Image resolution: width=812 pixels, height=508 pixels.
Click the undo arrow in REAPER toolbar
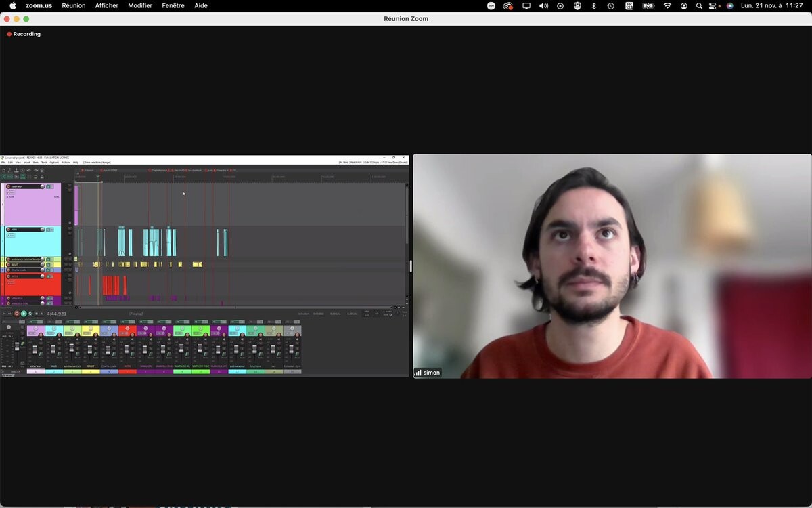tap(28, 171)
